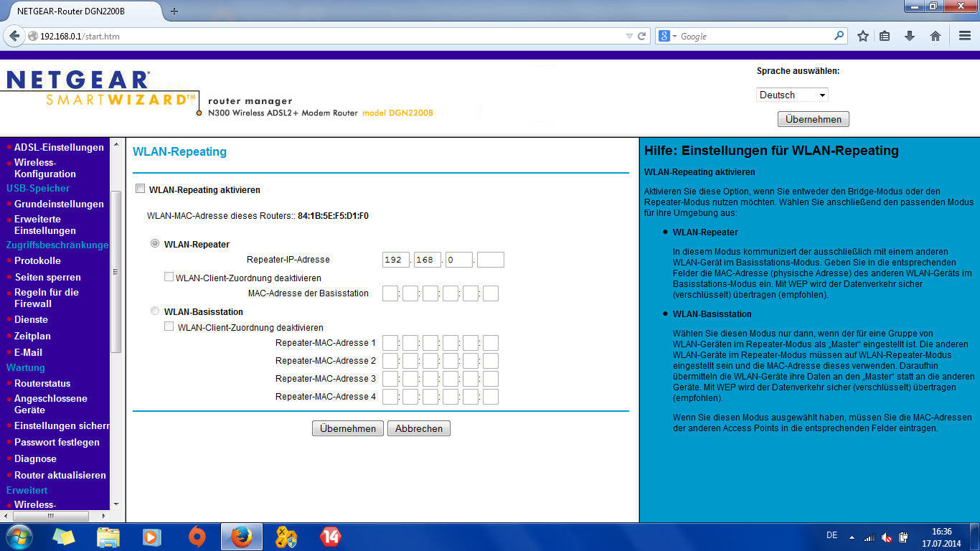Go back with the browser back arrow
Image resolution: width=980 pixels, height=551 pixels.
tap(14, 36)
